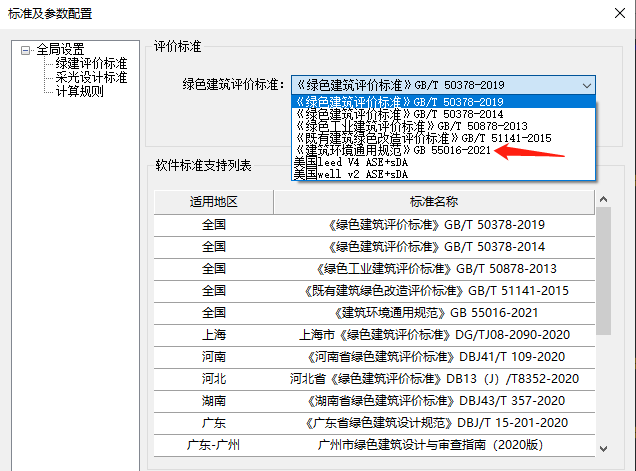Select 采光设计标准 in the tree
The image size is (636, 471).
coord(91,77)
